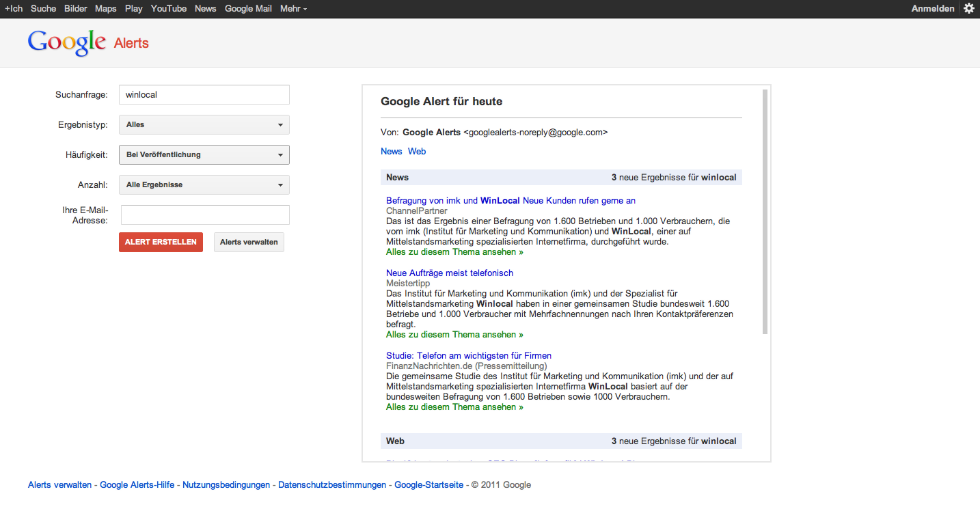Open Play in the top bar
The height and width of the screenshot is (509, 980).
(x=134, y=8)
